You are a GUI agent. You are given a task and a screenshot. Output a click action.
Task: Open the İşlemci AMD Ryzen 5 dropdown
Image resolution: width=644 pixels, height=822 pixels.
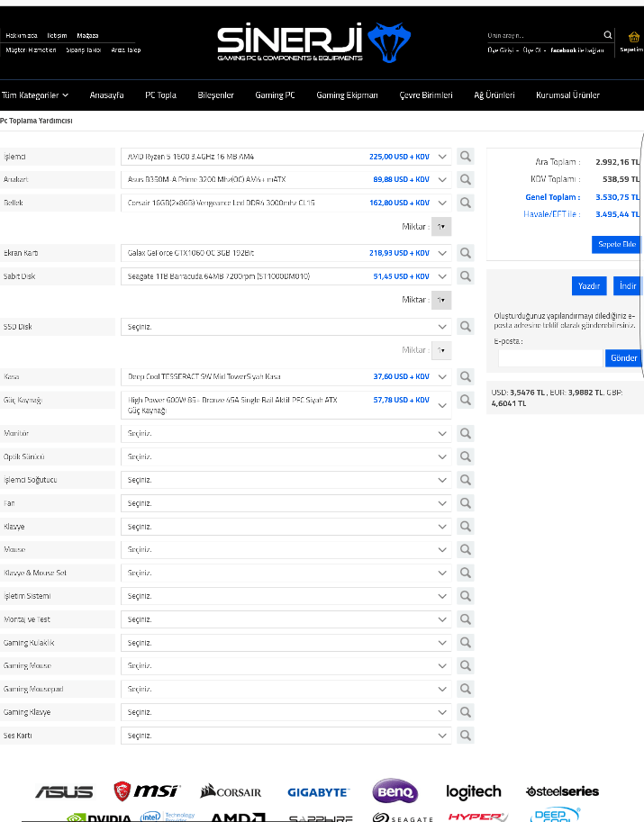(286, 157)
